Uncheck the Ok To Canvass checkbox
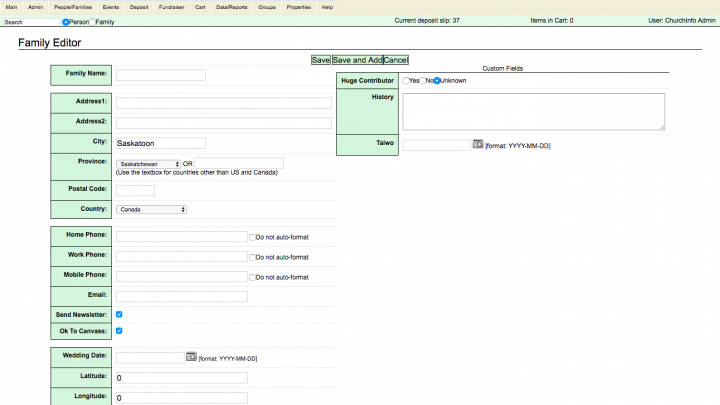 [x=119, y=330]
